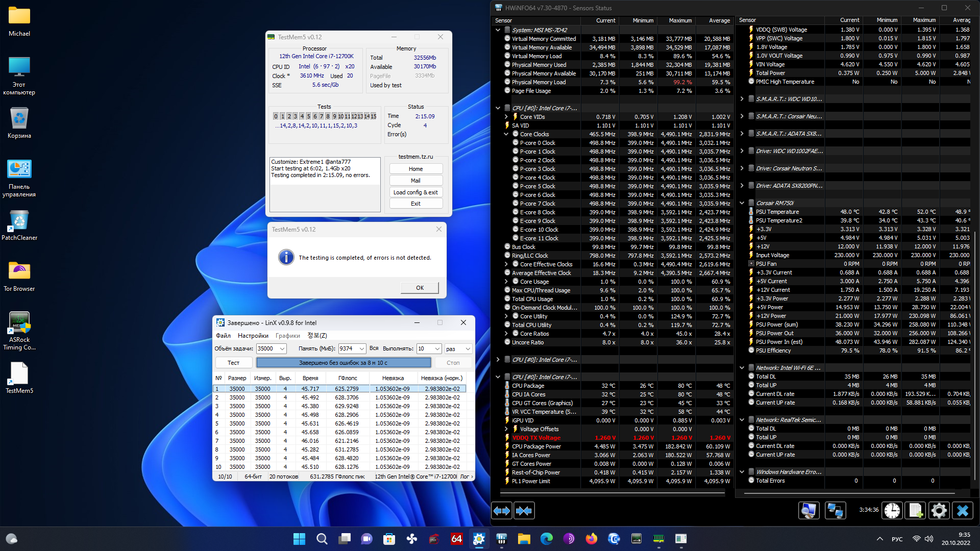980x551 pixels.
Task: Collapse the Corsair RM750i sensor group
Action: tap(742, 203)
